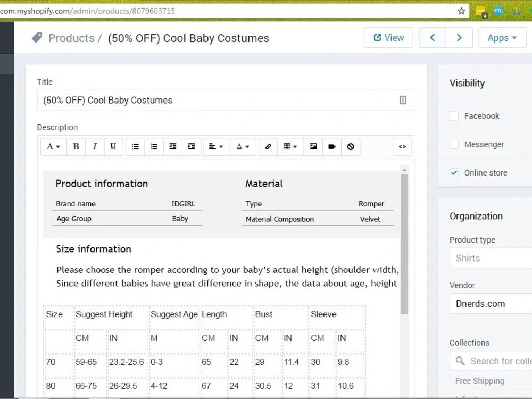Open the View product button

click(388, 38)
